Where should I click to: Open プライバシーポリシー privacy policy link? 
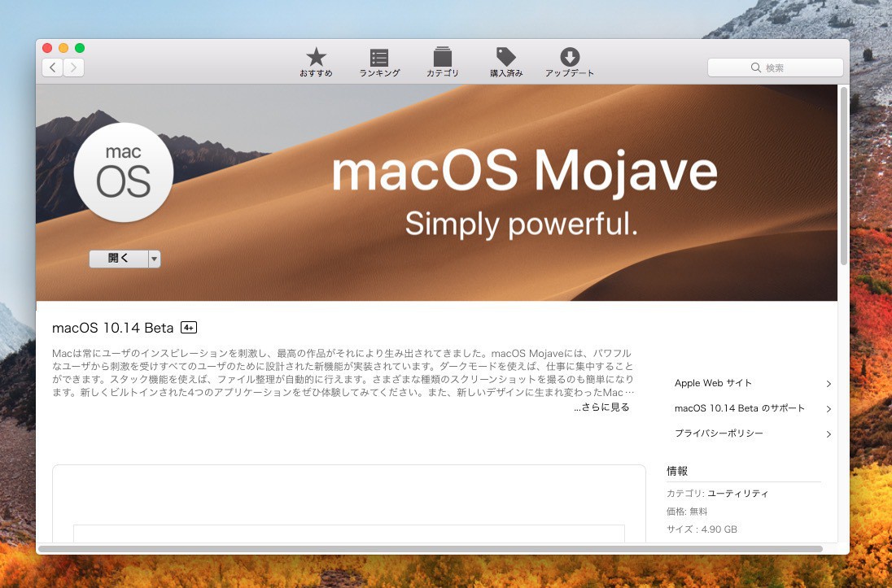719,433
